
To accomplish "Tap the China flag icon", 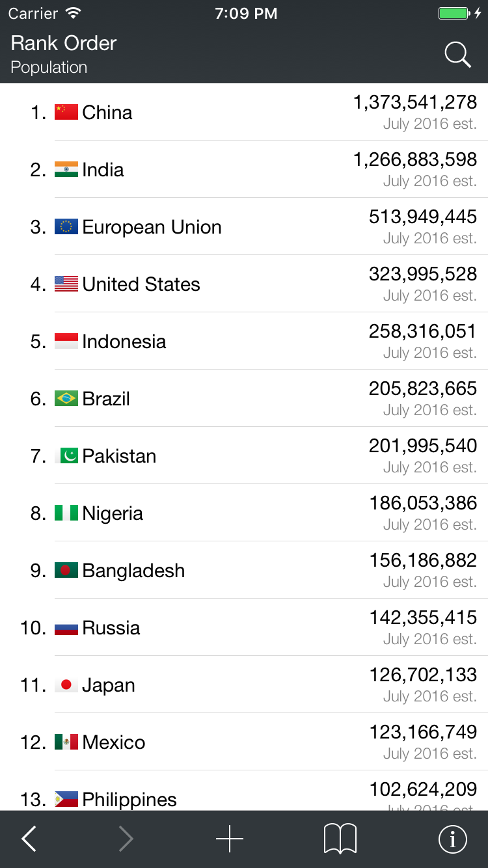I will (x=66, y=112).
